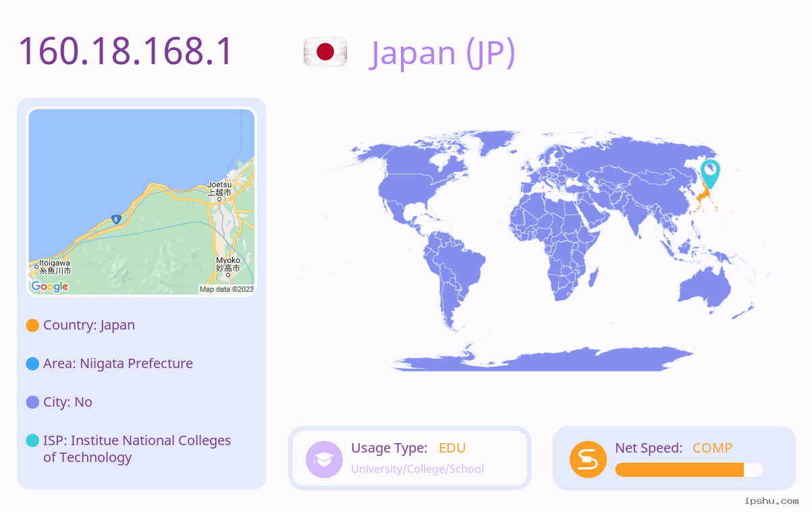Click the graduation cap usage type icon

pos(324,459)
